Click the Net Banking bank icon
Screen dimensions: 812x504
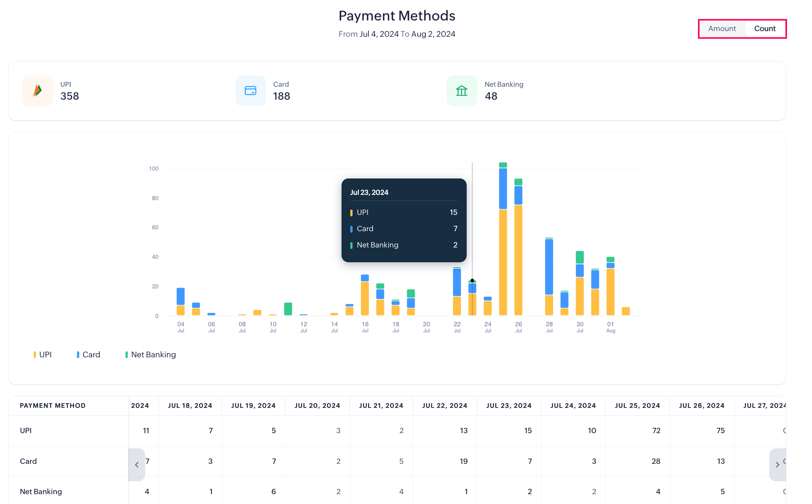461,91
